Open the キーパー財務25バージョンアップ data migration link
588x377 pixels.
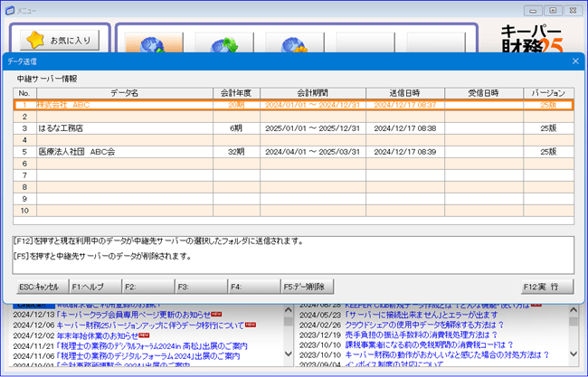coord(150,325)
